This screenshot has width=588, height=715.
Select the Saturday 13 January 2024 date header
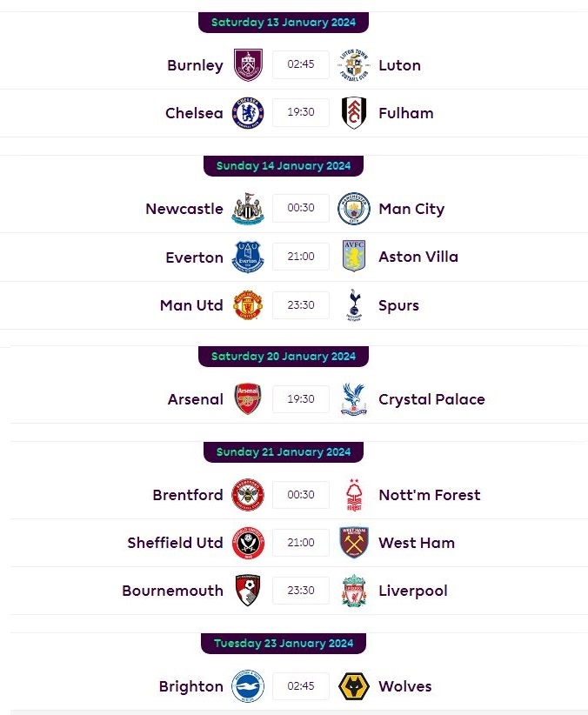click(284, 23)
